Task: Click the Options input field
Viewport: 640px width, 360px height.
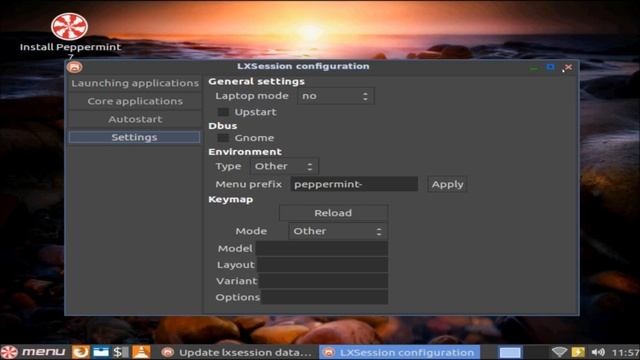Action: point(324,298)
